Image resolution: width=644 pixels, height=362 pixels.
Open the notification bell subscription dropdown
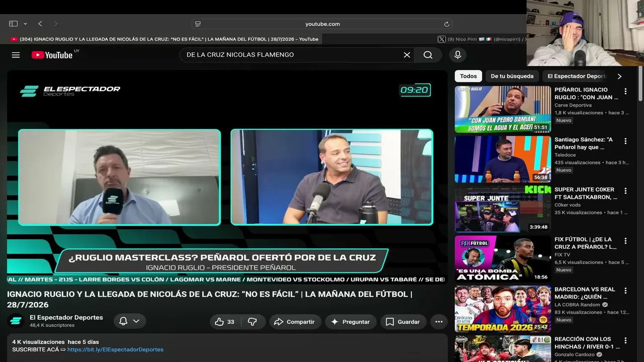pyautogui.click(x=130, y=321)
